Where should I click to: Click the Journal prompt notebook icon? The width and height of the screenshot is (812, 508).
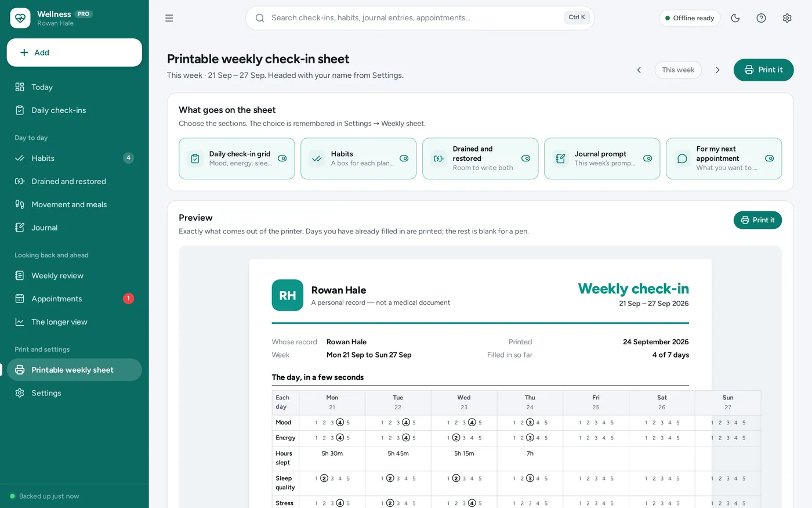tap(561, 158)
